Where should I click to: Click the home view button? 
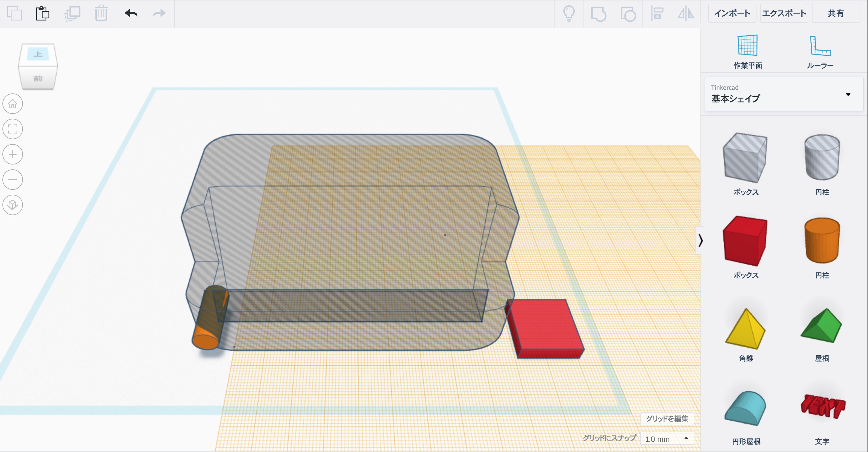pos(13,104)
